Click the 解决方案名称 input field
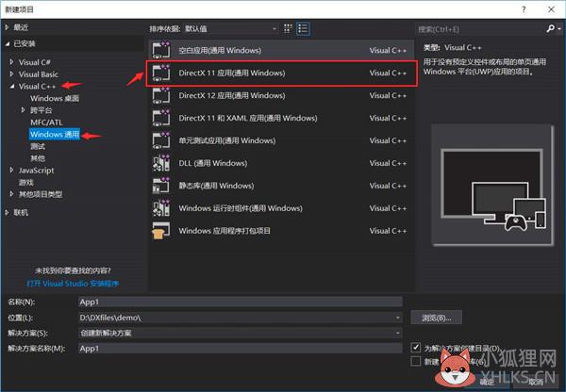 click(241, 349)
